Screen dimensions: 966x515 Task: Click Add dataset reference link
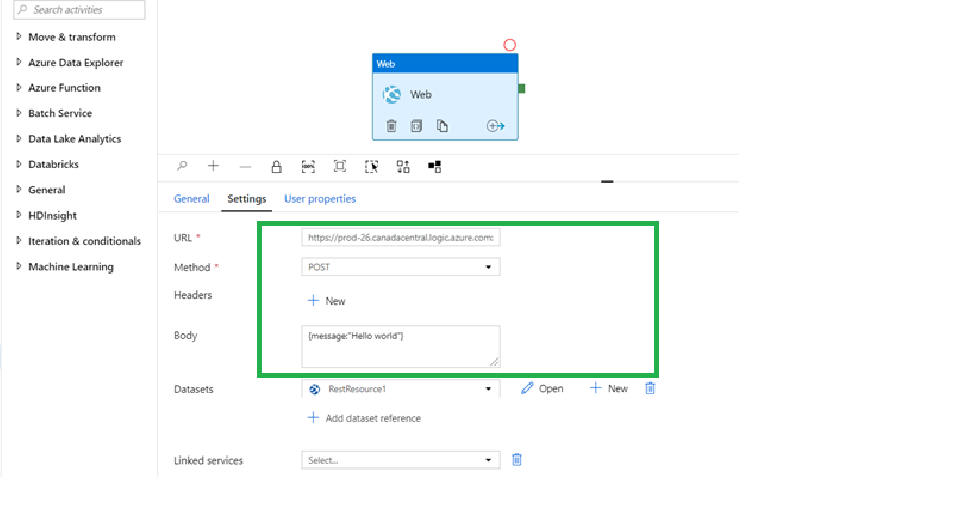coord(365,418)
